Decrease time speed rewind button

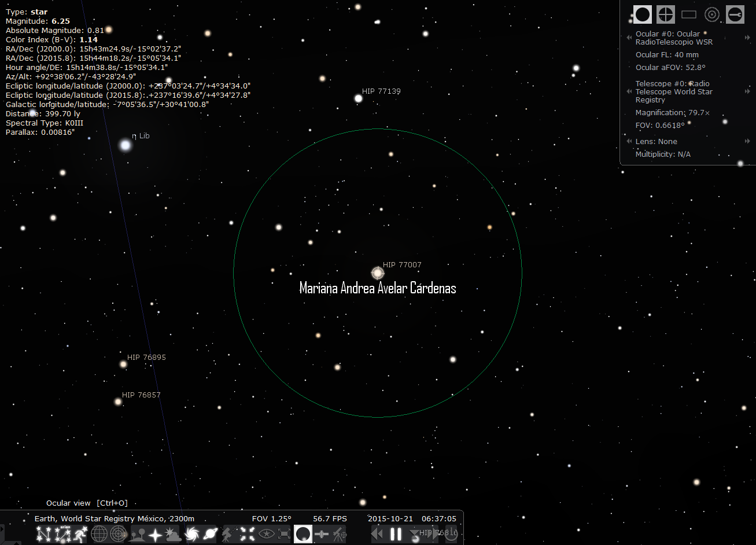[377, 534]
